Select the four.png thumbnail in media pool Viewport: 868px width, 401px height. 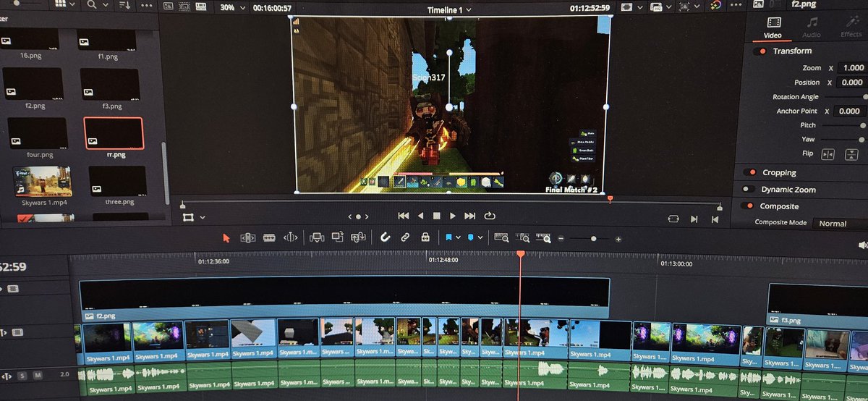36,132
